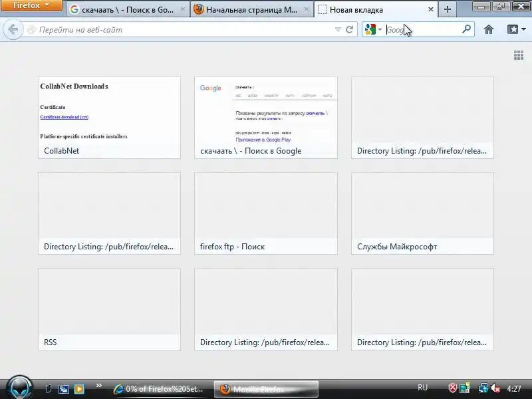Open the top-right Directory Listing tile
This screenshot has height=399, width=532.
tap(422, 118)
